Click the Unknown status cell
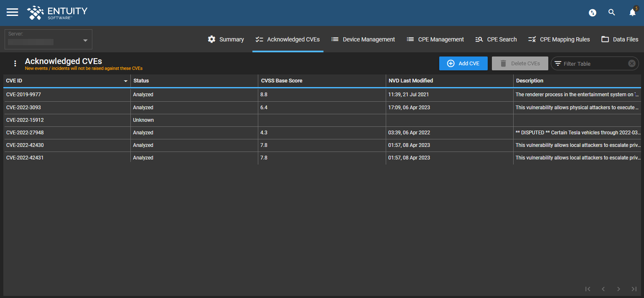Image resolution: width=644 pixels, height=298 pixels. (194, 120)
